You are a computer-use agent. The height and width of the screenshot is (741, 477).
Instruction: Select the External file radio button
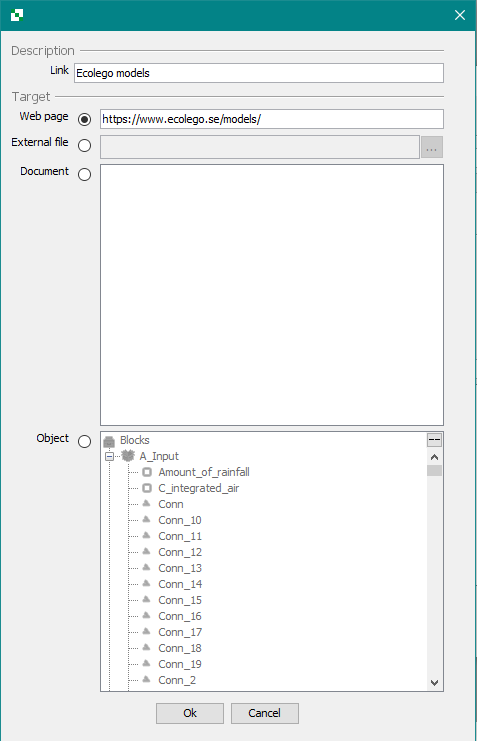coord(85,146)
